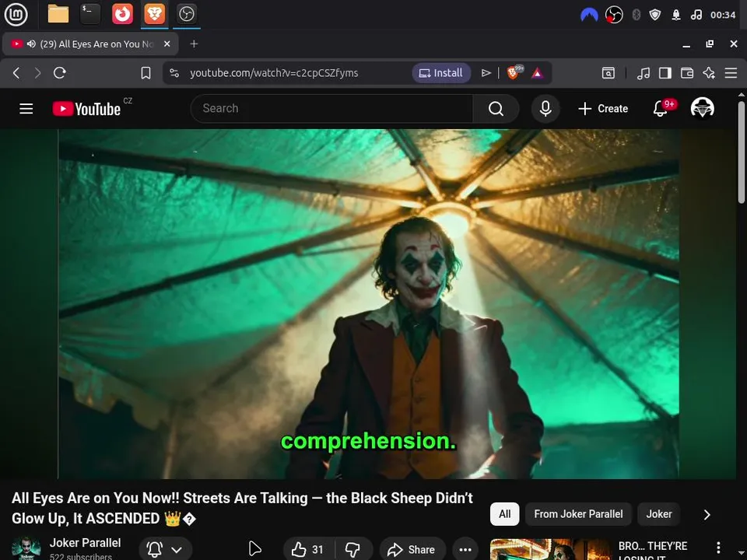This screenshot has height=560, width=747.
Task: Click the Create button
Action: point(602,109)
